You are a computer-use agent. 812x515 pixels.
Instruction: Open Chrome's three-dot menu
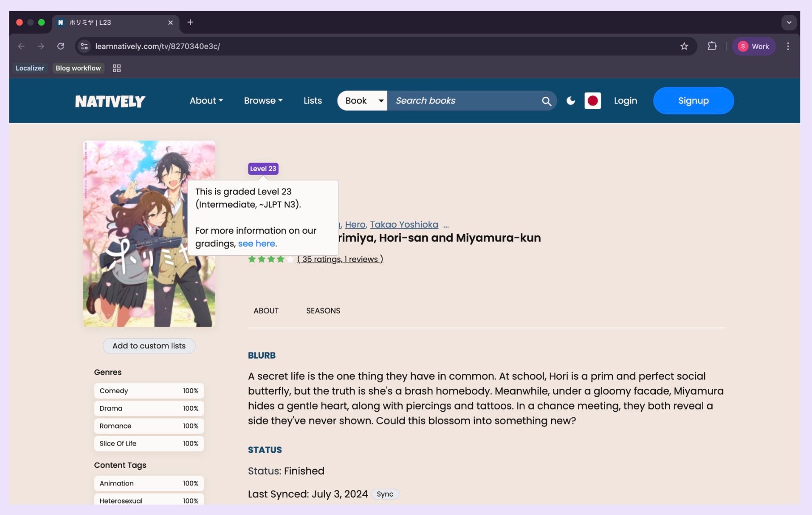click(x=788, y=46)
